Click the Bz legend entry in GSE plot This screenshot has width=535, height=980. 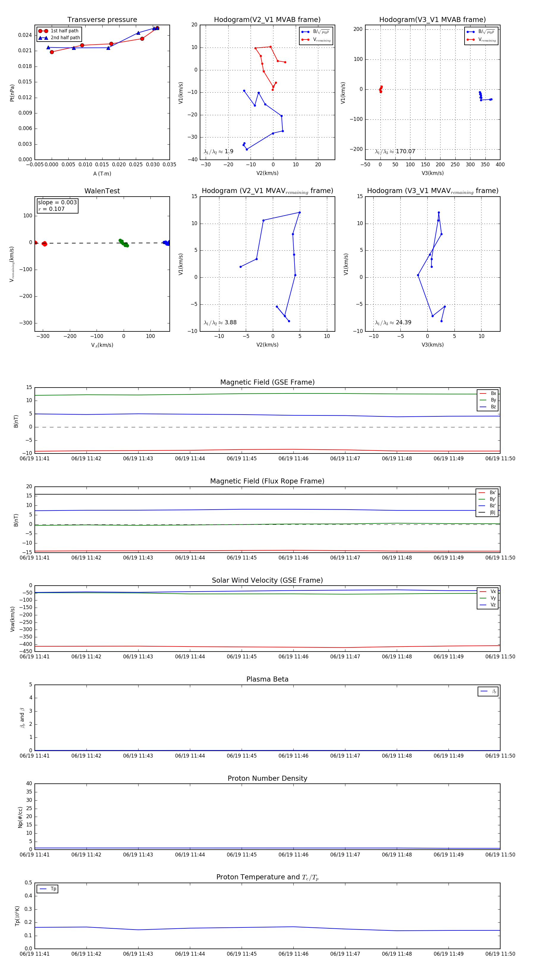[x=488, y=407]
